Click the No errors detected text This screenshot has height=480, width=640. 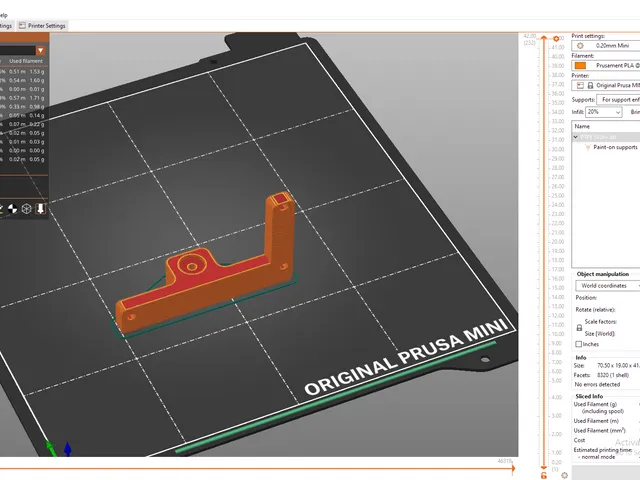[x=597, y=384]
